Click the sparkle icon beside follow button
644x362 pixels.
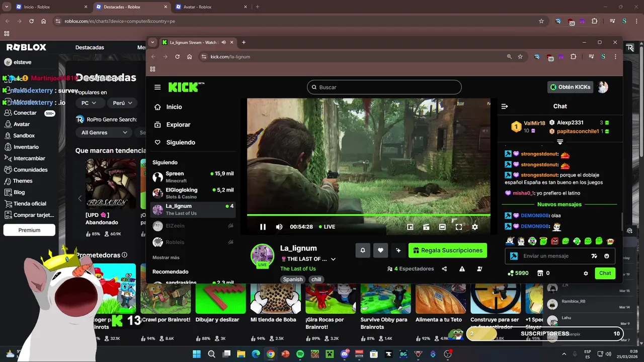398,250
